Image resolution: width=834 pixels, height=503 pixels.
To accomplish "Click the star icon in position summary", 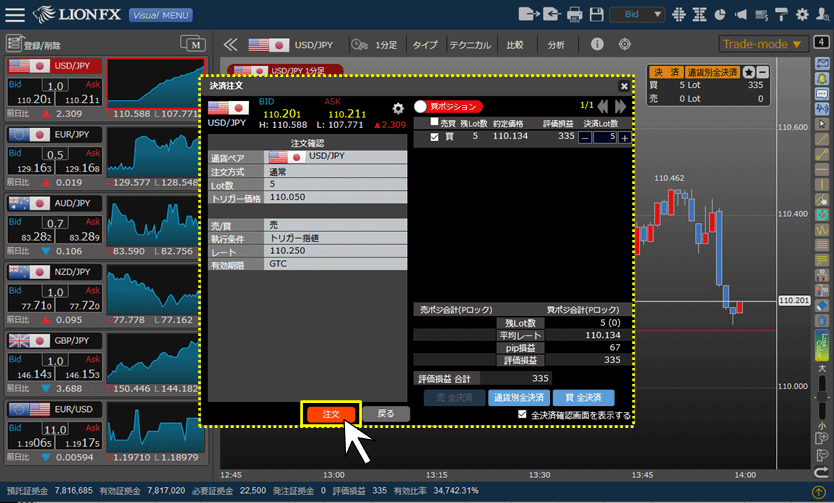I will pos(748,72).
